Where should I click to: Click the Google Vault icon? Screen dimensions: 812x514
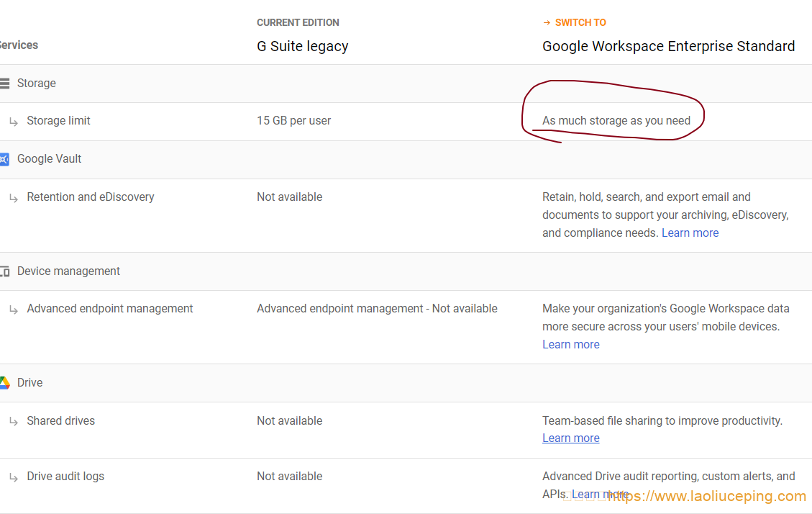coord(4,159)
